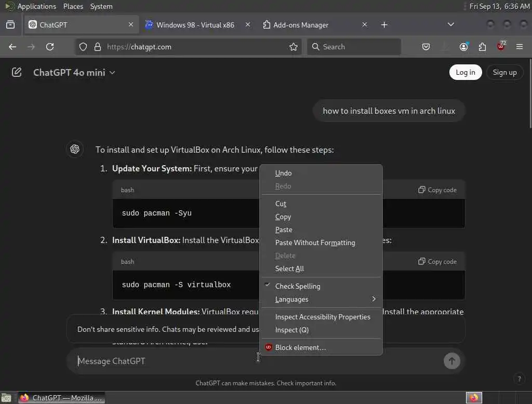
Task: Click the site security padlock icon
Action: click(x=97, y=47)
